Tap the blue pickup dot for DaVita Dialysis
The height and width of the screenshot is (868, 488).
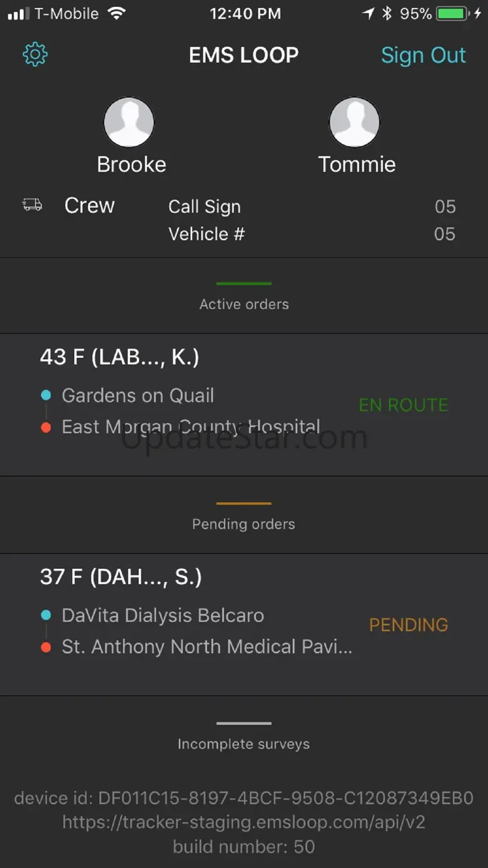pos(46,615)
